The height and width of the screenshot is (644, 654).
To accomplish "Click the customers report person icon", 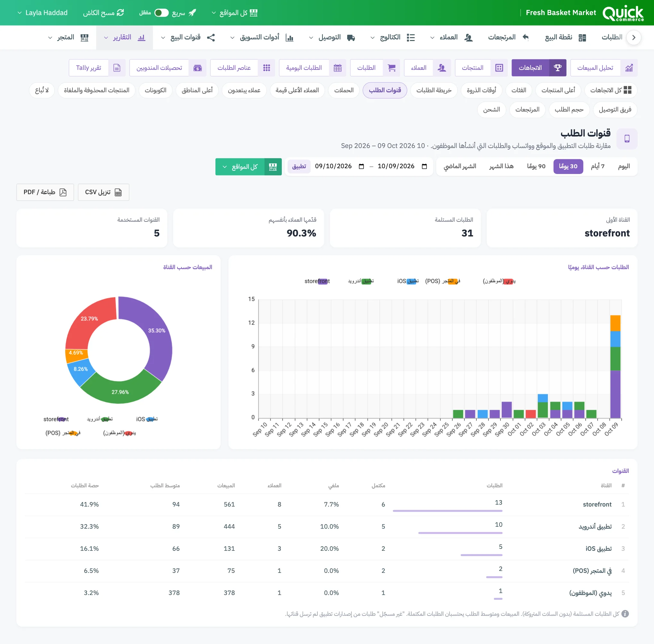I will 441,68.
